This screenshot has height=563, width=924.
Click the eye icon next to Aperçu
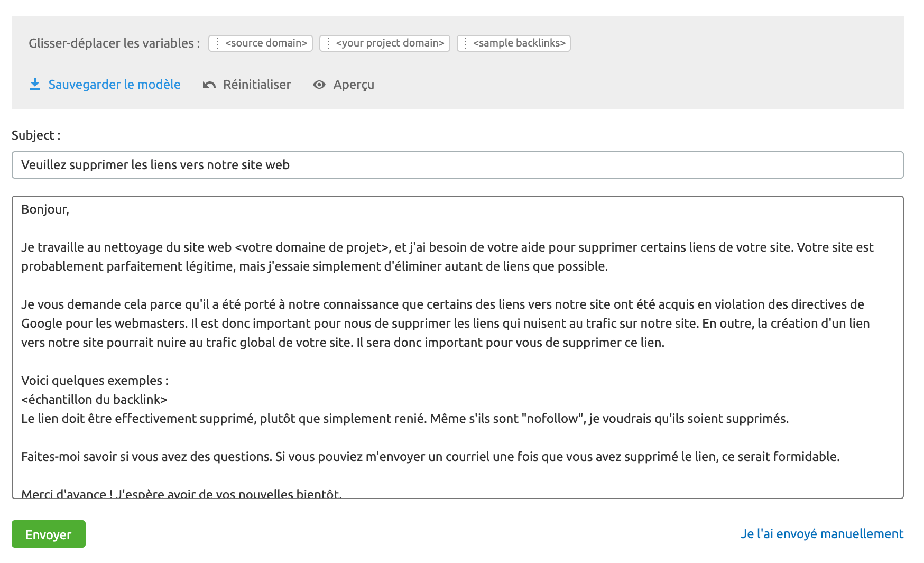(319, 85)
